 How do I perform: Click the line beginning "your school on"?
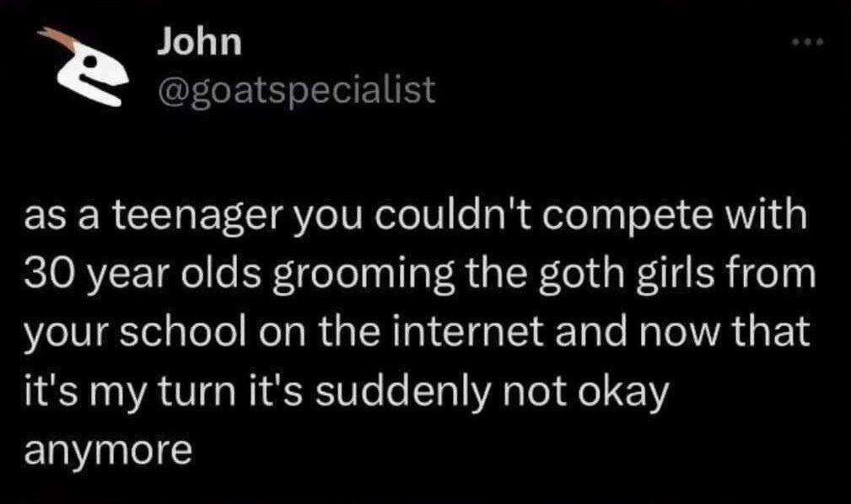point(417,334)
